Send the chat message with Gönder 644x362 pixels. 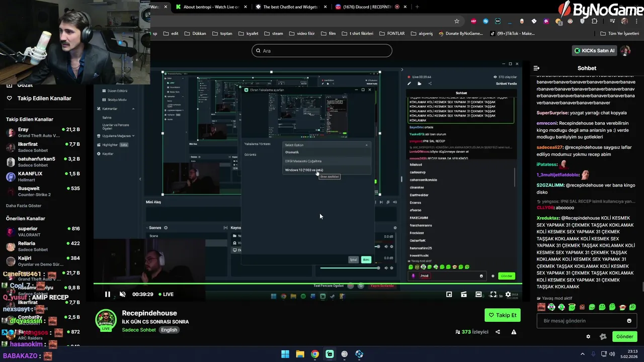click(x=624, y=336)
